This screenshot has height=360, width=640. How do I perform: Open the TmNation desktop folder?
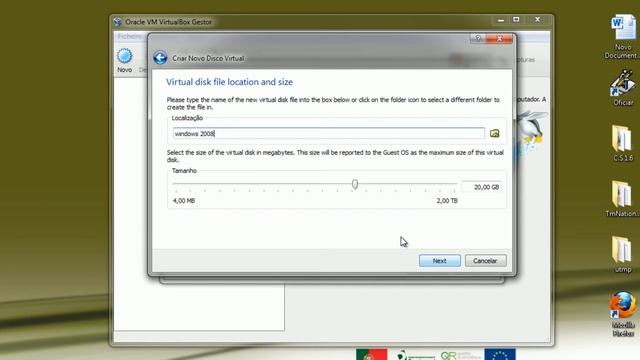(622, 199)
